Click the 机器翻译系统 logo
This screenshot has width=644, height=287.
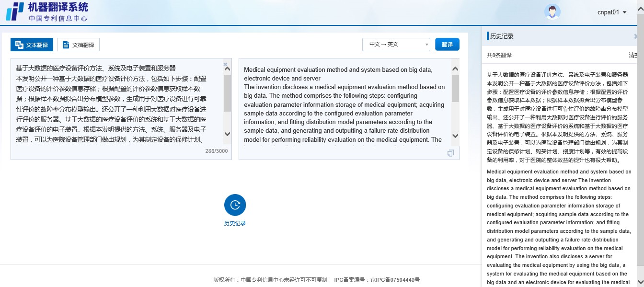[x=47, y=12]
